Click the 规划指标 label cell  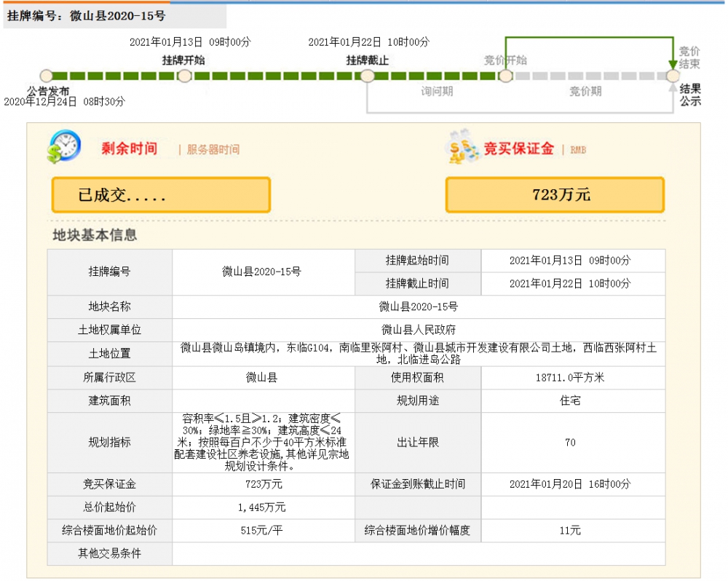110,443
